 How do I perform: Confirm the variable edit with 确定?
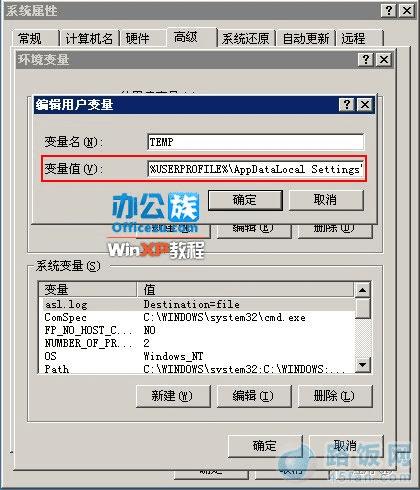(x=245, y=200)
